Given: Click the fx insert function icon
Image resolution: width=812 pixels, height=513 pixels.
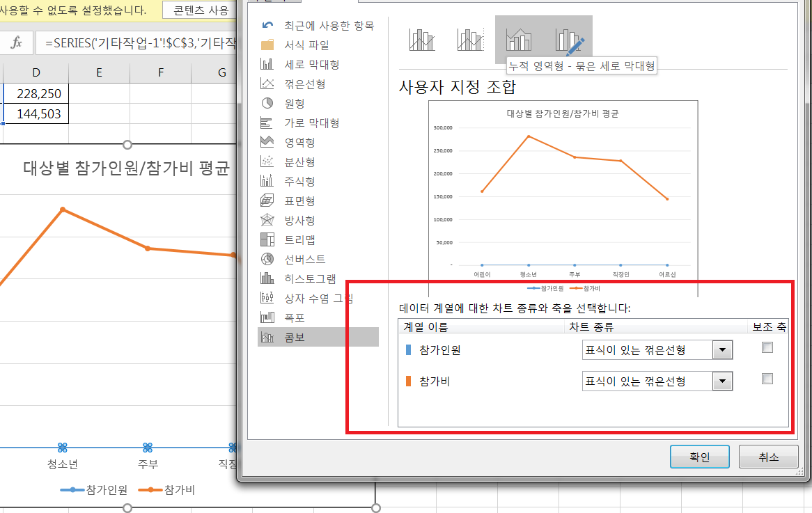Looking at the screenshot, I should point(17,43).
